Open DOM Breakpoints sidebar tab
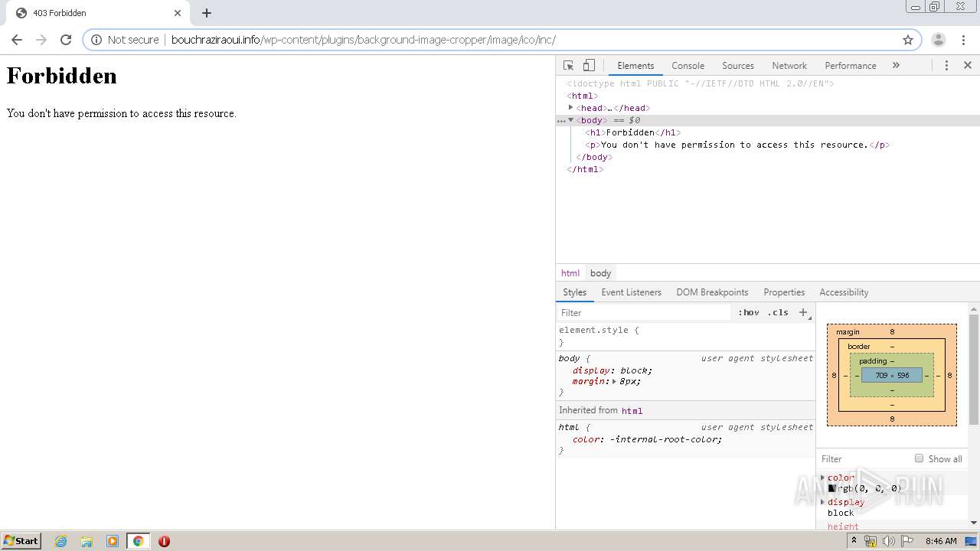 [712, 292]
